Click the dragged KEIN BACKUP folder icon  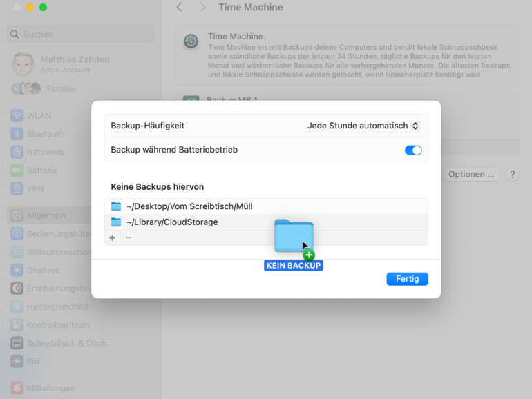[x=294, y=235]
